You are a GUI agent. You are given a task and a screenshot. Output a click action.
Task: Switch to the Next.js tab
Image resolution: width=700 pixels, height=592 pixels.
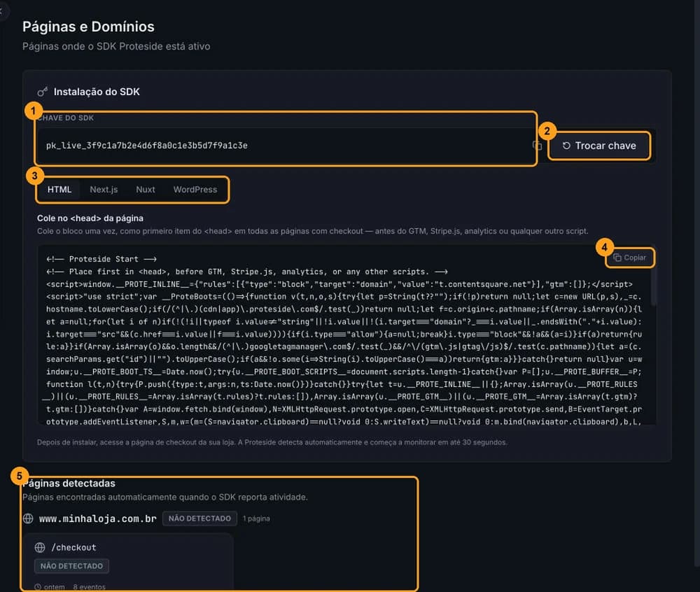click(x=104, y=190)
